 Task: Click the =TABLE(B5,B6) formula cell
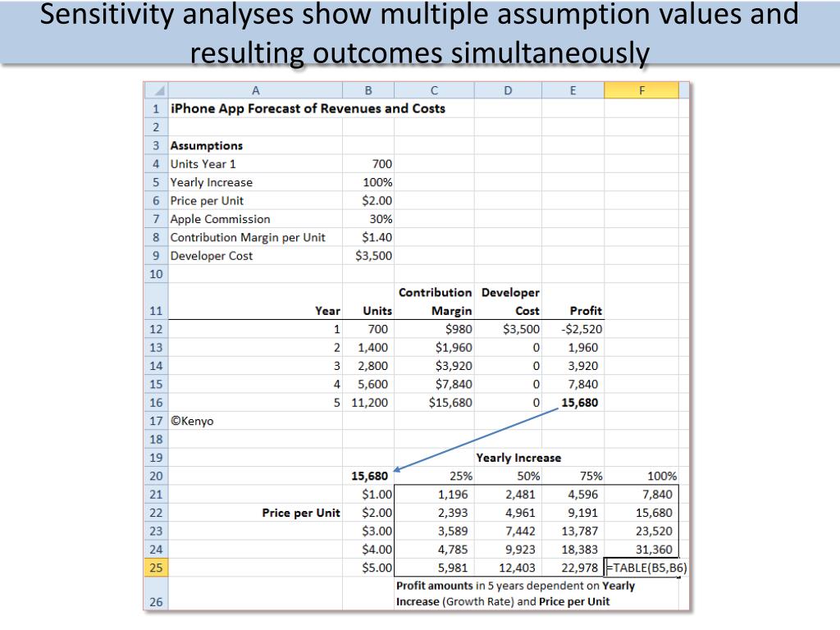pos(646,568)
